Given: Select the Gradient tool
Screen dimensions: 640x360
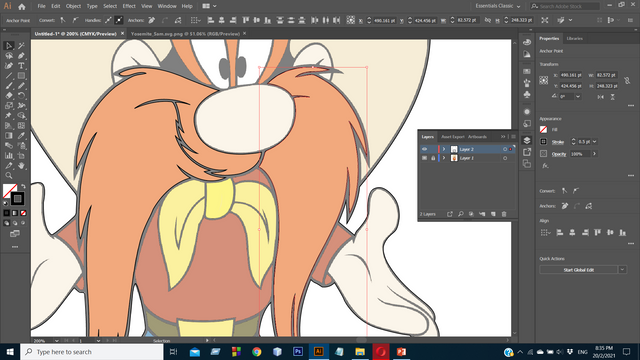Looking at the screenshot, I should (x=9, y=136).
